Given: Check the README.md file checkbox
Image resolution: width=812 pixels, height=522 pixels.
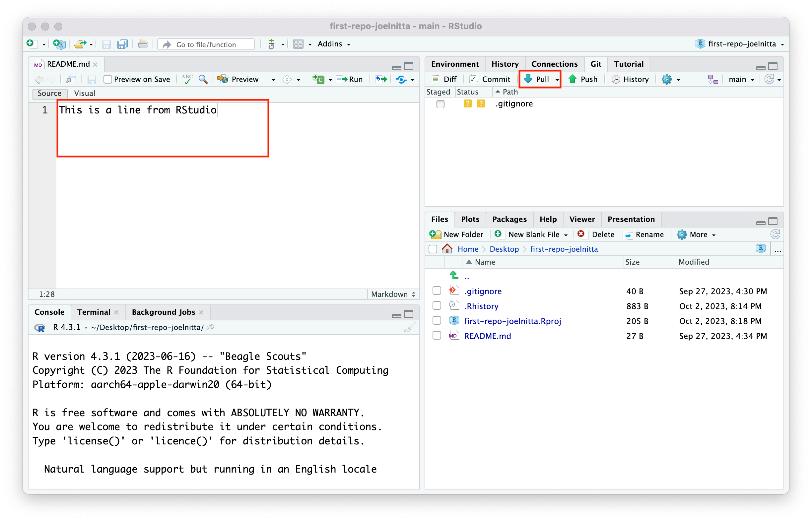Looking at the screenshot, I should [x=437, y=336].
